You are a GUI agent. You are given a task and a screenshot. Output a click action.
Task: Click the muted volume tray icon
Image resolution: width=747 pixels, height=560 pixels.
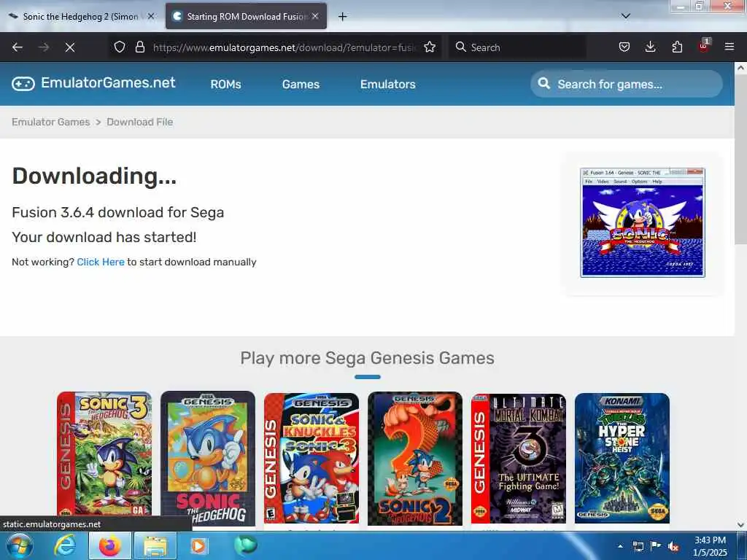673,546
